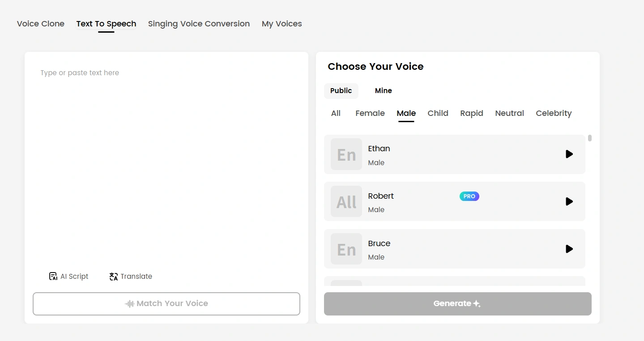Switch to Mine voices
Screen dimensions: 644x341
(x=383, y=90)
